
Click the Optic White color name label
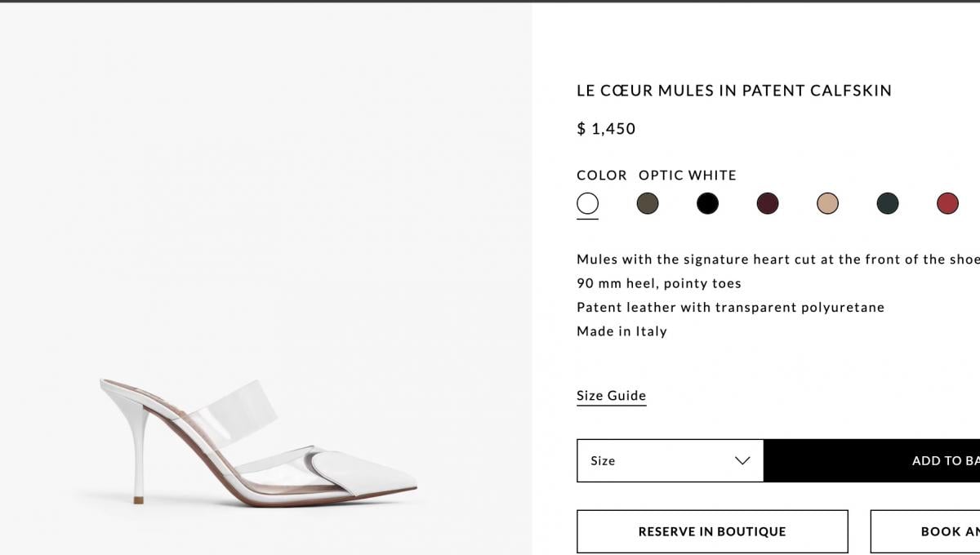[688, 175]
